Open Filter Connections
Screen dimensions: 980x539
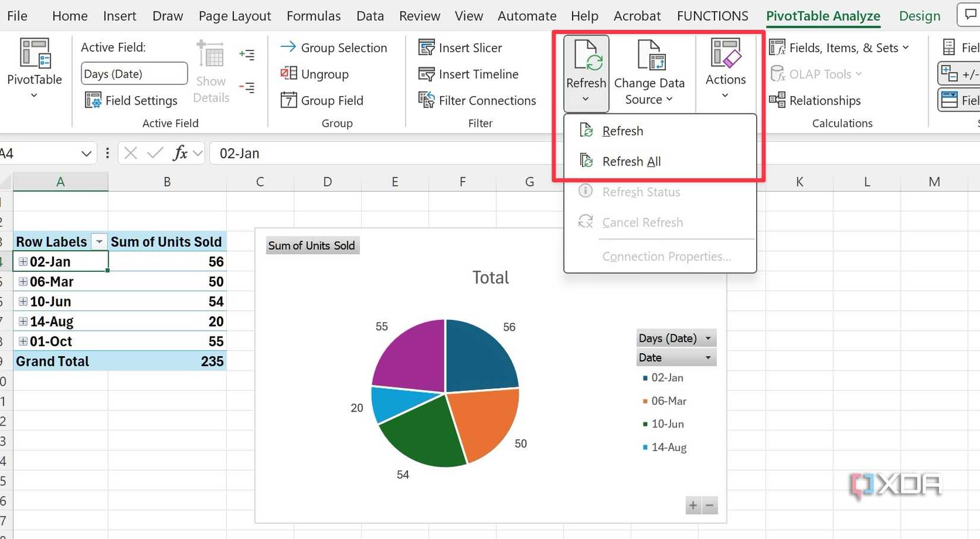coord(426,100)
